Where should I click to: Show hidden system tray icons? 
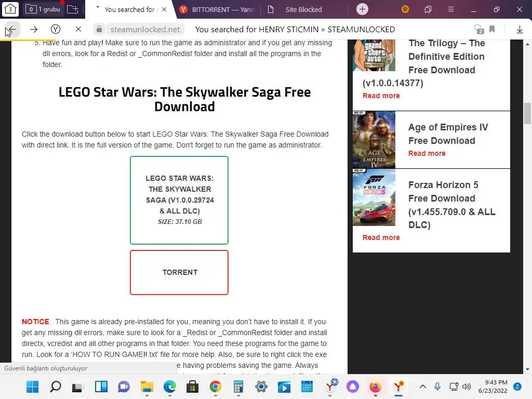423,387
